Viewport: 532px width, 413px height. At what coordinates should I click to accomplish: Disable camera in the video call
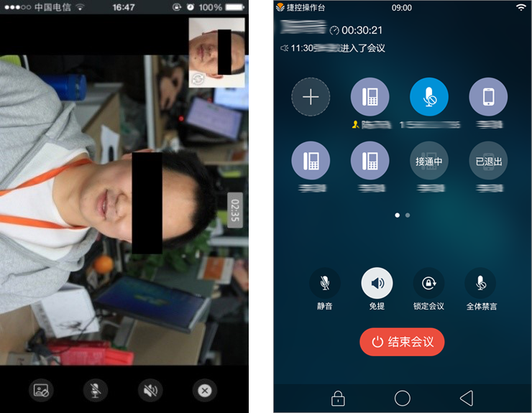[42, 390]
